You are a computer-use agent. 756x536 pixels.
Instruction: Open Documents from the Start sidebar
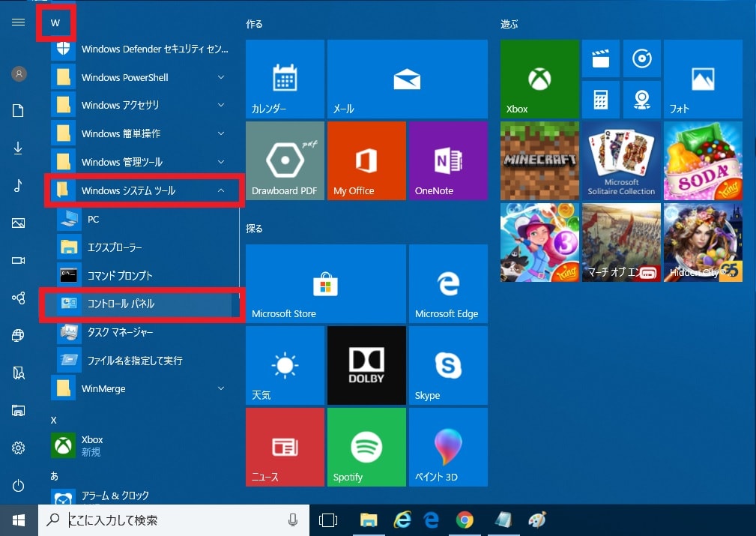[18, 110]
